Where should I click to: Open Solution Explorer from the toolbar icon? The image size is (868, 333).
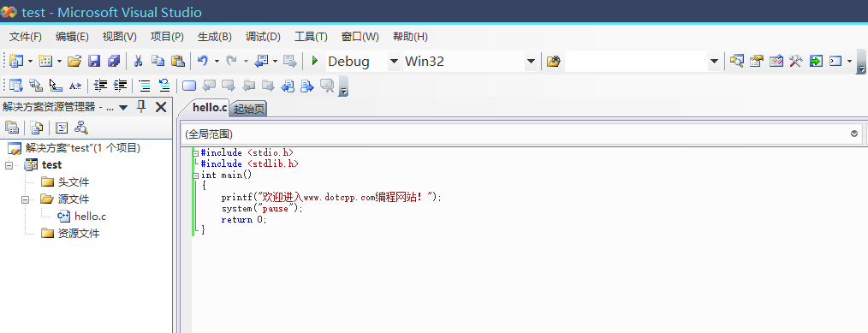coord(736,61)
